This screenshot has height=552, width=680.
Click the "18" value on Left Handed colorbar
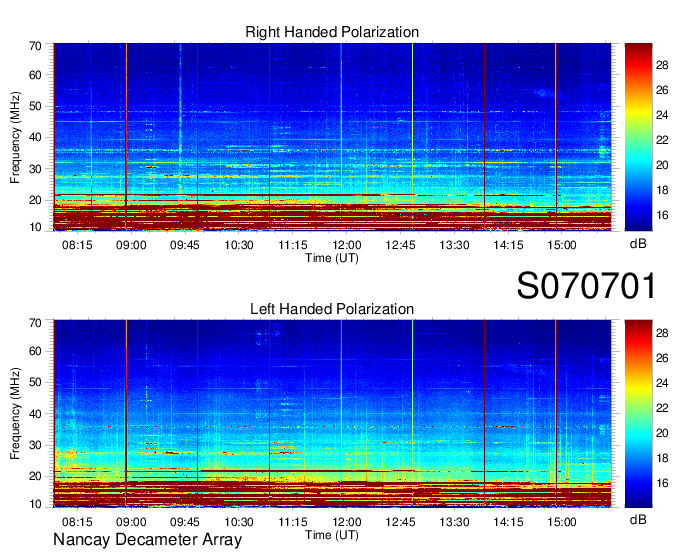click(x=662, y=458)
